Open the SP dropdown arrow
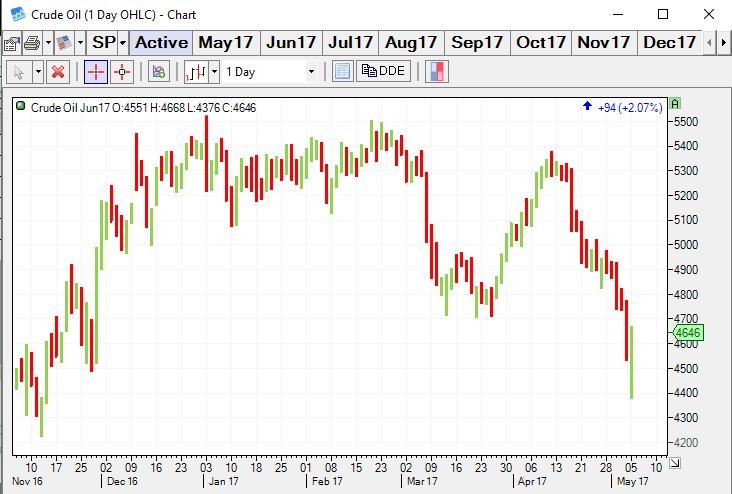The width and height of the screenshot is (732, 494). (x=123, y=43)
